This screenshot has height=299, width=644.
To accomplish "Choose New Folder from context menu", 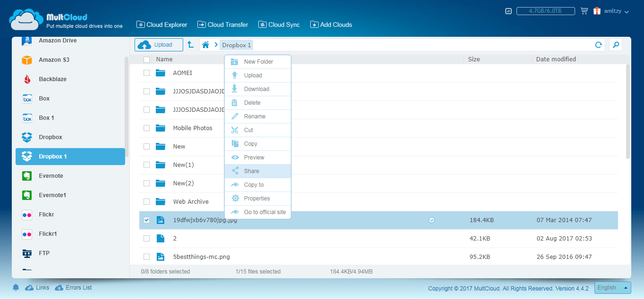I will coord(258,62).
